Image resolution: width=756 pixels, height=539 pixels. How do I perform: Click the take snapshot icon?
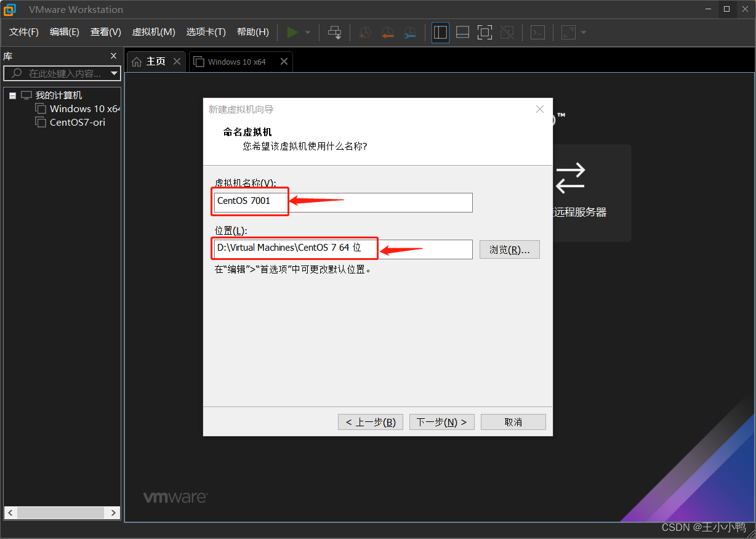(365, 33)
